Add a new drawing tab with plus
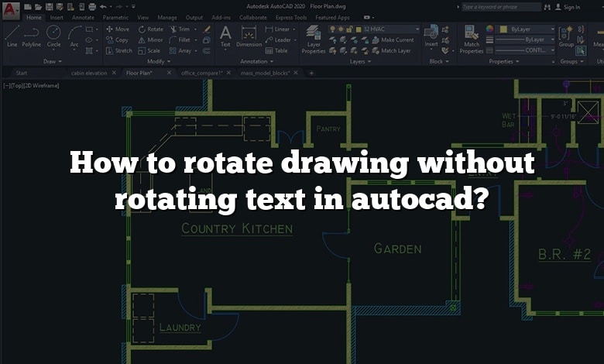The image size is (604, 364). click(x=311, y=73)
